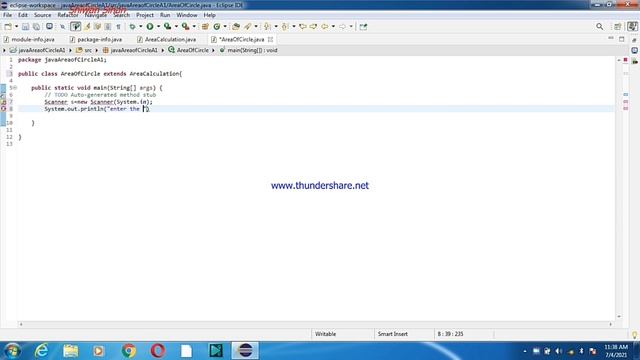Click the Debug bug toolbar icon
The image size is (640, 360).
click(132, 27)
